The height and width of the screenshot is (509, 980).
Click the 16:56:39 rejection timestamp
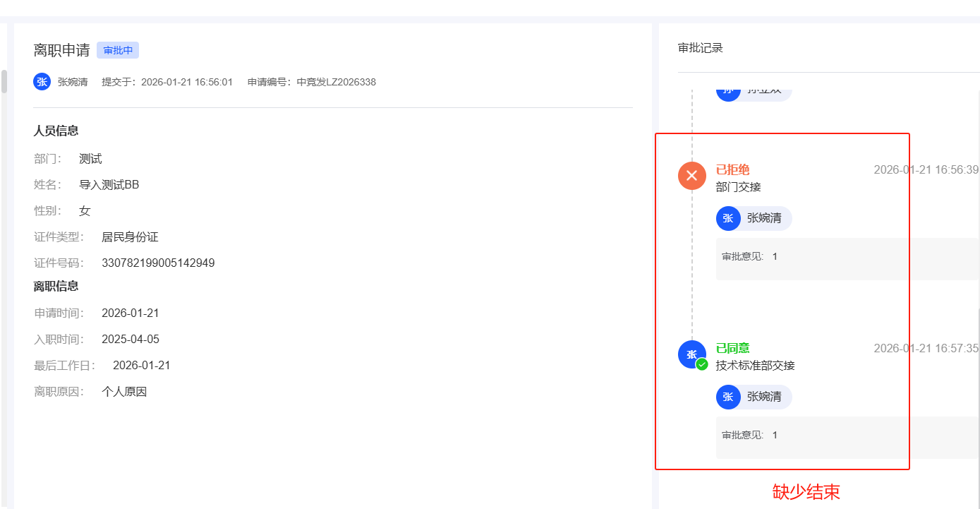[926, 169]
